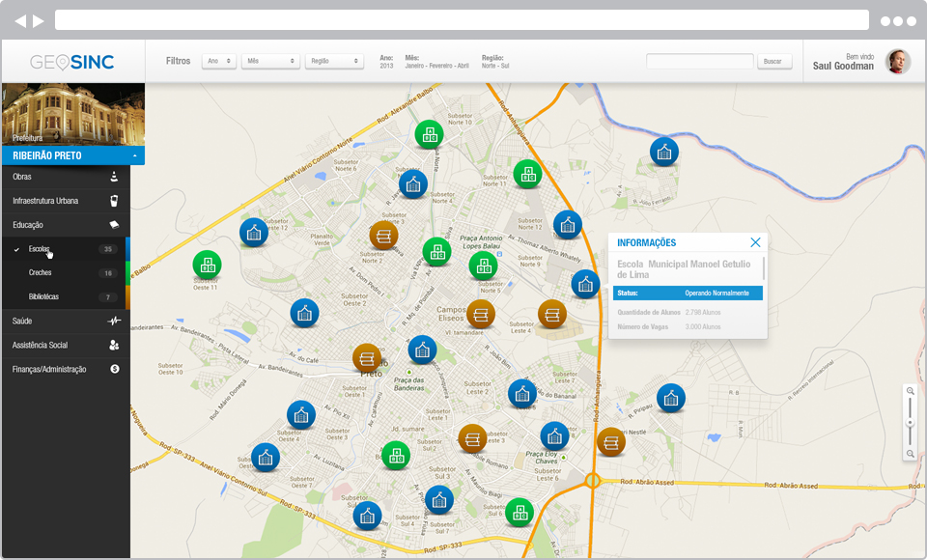Click the browser forward arrow

point(39,21)
